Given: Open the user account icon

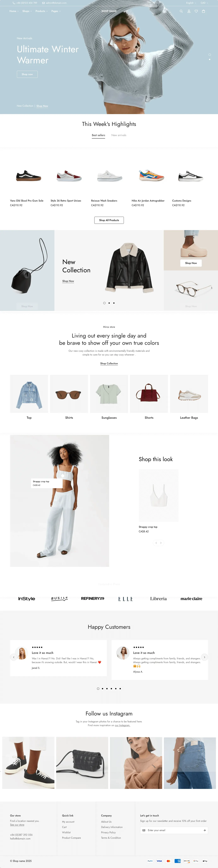Looking at the screenshot, I should tap(189, 11).
